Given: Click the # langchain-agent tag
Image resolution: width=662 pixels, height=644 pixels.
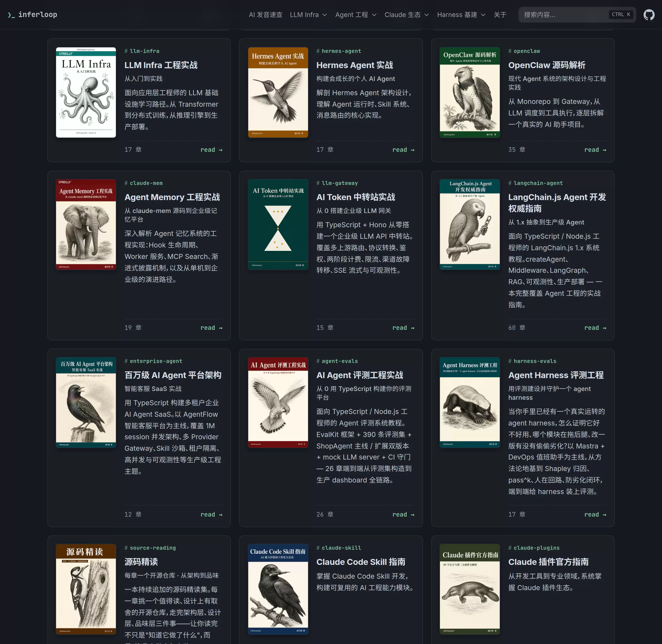Looking at the screenshot, I should [536, 183].
